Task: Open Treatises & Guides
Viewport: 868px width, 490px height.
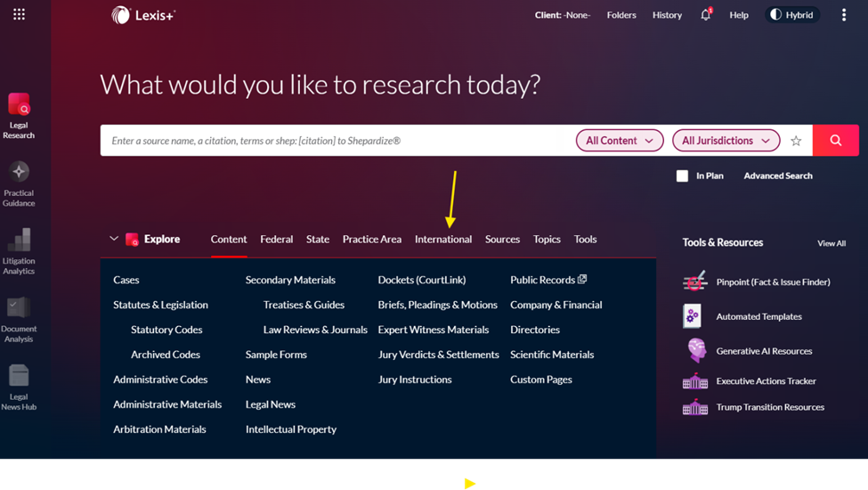Action: [x=304, y=305]
